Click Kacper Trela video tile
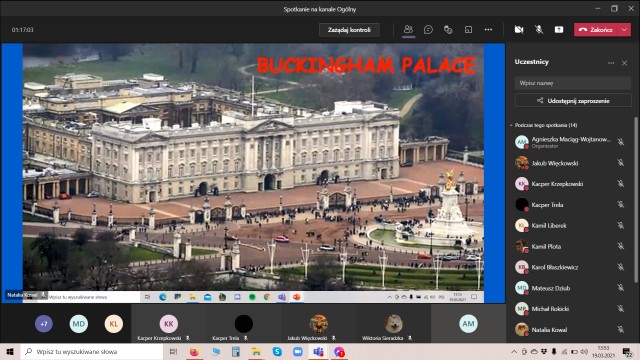Image resolution: width=640 pixels, height=360 pixels. (x=244, y=323)
